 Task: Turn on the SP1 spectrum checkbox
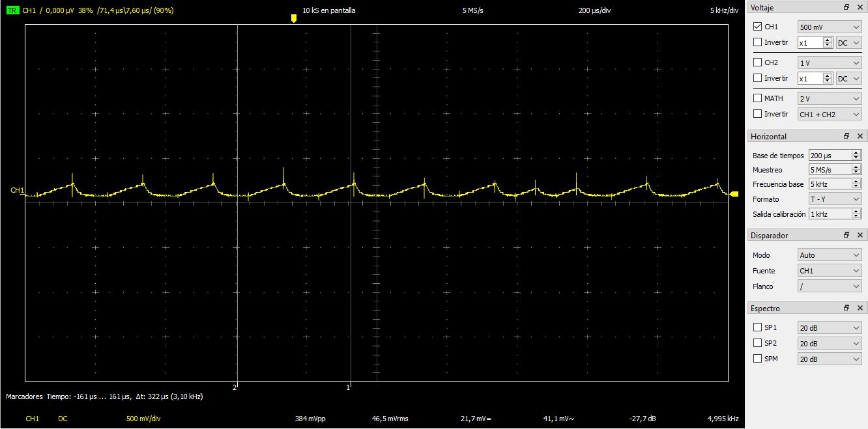[x=757, y=327]
